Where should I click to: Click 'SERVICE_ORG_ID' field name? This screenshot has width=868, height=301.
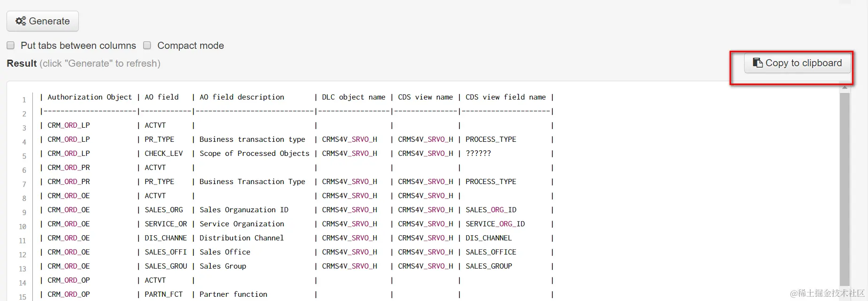[495, 224]
